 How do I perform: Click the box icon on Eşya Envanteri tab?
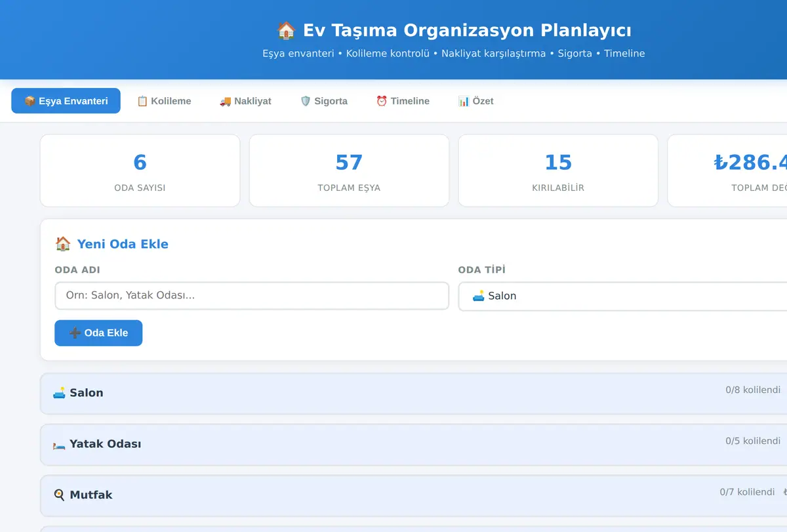coord(30,101)
